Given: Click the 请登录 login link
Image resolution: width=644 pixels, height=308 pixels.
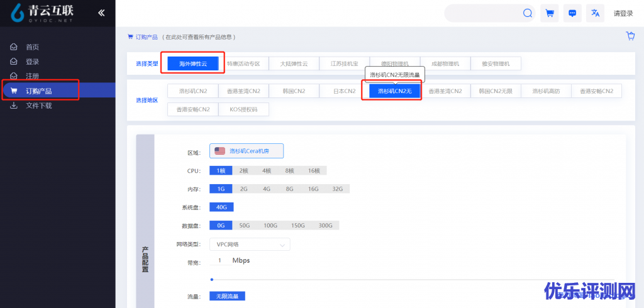Looking at the screenshot, I should tap(623, 13).
